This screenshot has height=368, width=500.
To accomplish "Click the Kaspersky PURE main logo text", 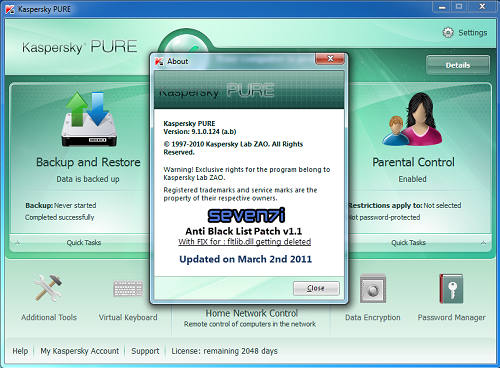I will (80, 47).
